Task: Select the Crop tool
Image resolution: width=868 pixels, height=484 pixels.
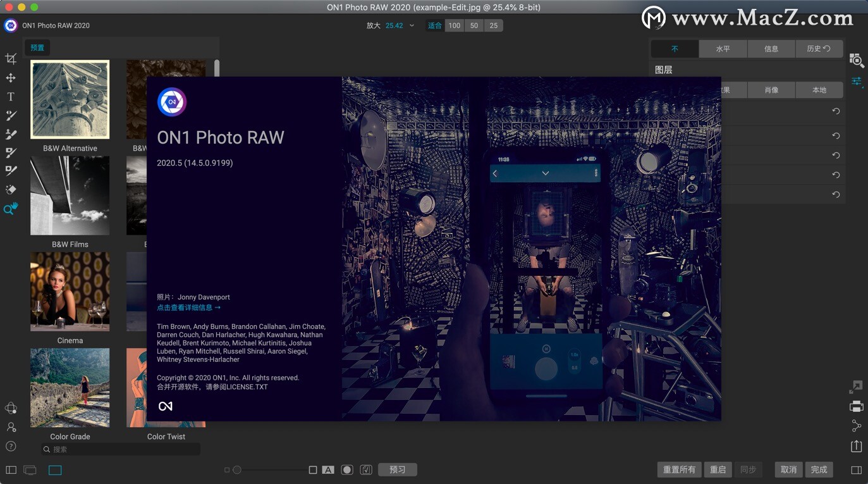Action: coord(11,59)
